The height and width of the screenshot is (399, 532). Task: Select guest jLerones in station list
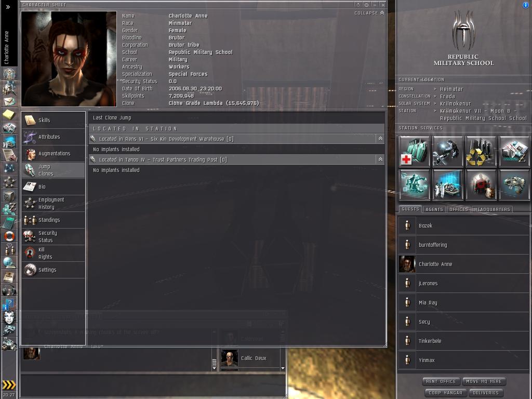[464, 283]
